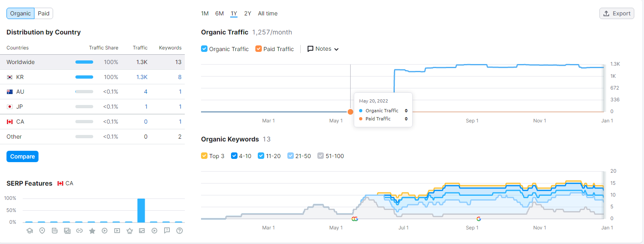Toggle the Top 3 keywords checkbox
Image resolution: width=644 pixels, height=244 pixels.
(204, 156)
